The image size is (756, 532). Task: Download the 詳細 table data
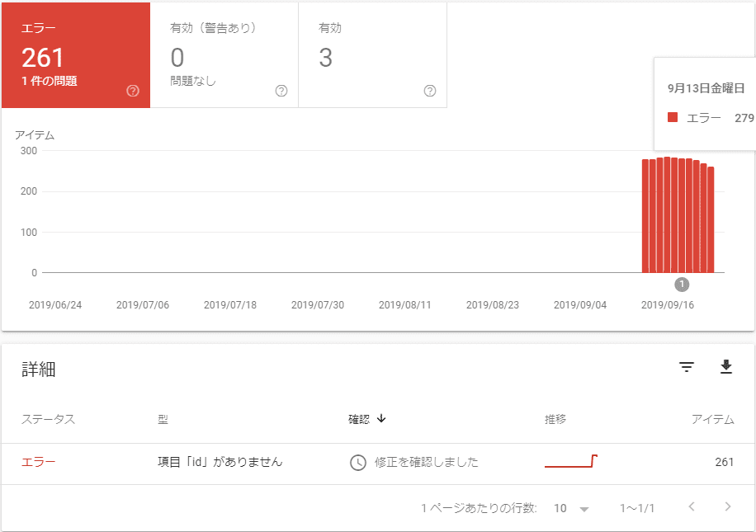[726, 367]
